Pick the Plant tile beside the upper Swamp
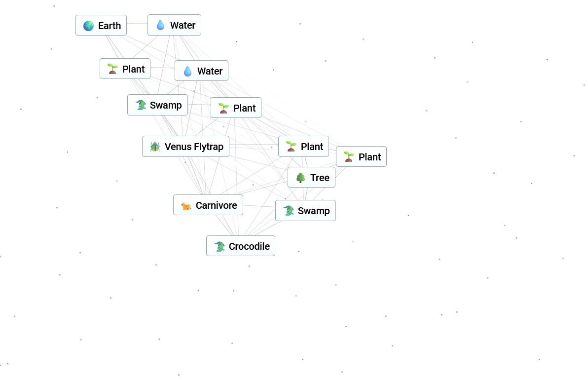The width and height of the screenshot is (588, 383). (236, 108)
